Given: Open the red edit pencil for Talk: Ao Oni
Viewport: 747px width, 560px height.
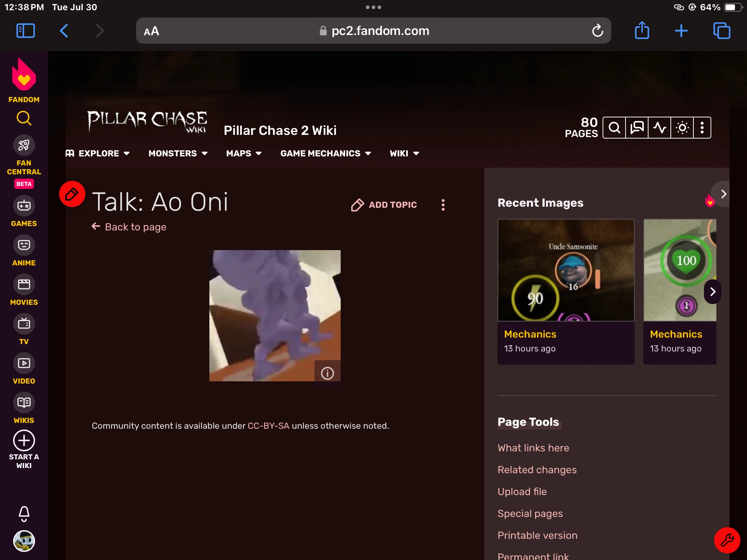Looking at the screenshot, I should click(x=72, y=194).
